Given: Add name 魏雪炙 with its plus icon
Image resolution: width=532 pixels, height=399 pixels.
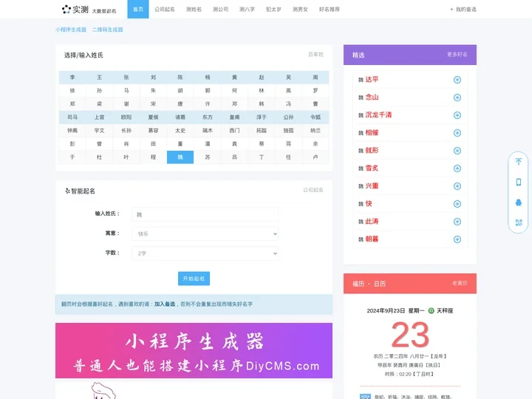Looking at the screenshot, I should 457,168.
